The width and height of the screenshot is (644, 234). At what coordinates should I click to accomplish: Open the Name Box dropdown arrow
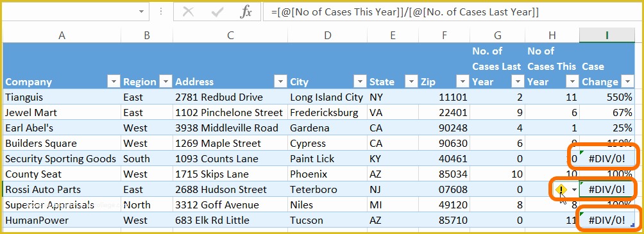[141, 12]
